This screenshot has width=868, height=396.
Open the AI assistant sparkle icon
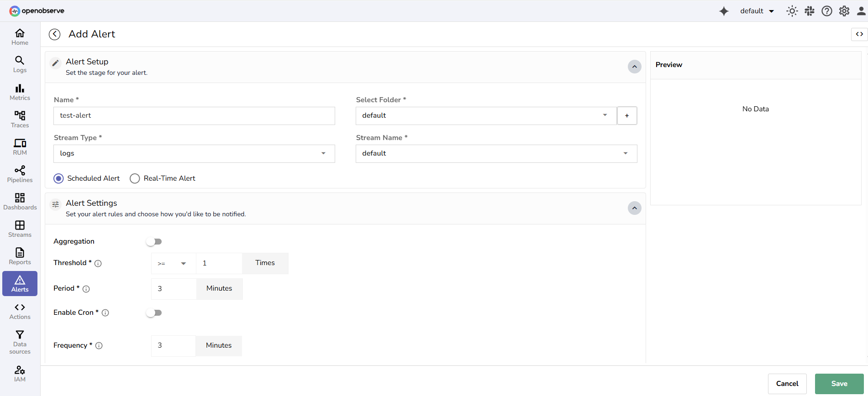[724, 11]
